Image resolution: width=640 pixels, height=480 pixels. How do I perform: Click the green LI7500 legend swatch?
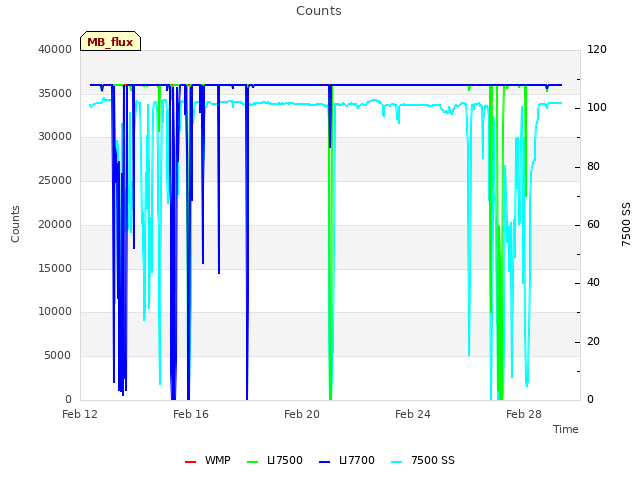253,462
